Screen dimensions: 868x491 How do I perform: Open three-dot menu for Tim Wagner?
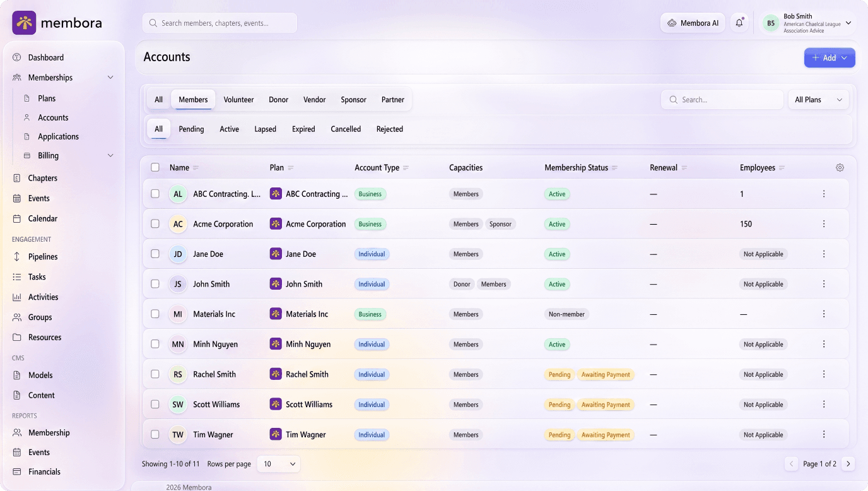click(x=824, y=434)
